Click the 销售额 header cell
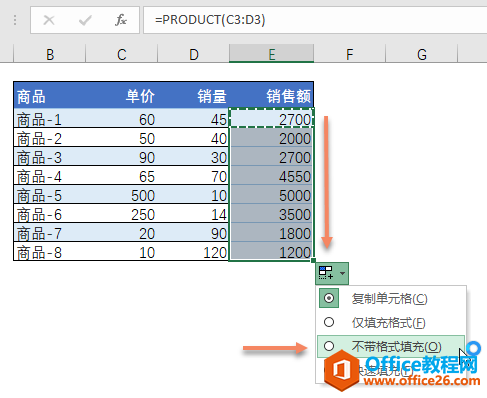The height and width of the screenshot is (398, 487). pyautogui.click(x=271, y=96)
